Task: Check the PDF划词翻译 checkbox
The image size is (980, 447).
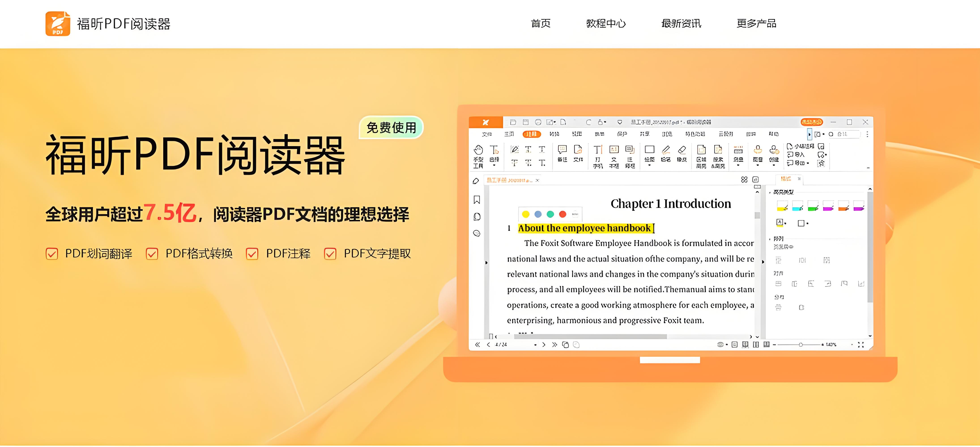Action: click(x=52, y=254)
